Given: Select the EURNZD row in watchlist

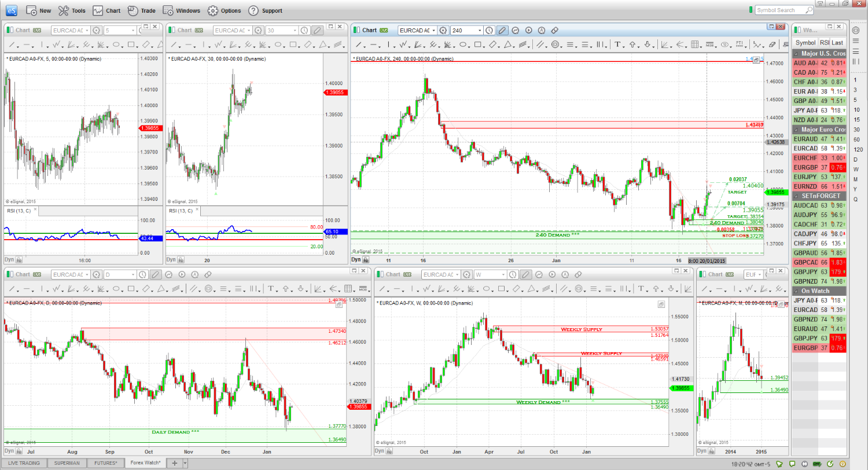Looking at the screenshot, I should pyautogui.click(x=818, y=186).
